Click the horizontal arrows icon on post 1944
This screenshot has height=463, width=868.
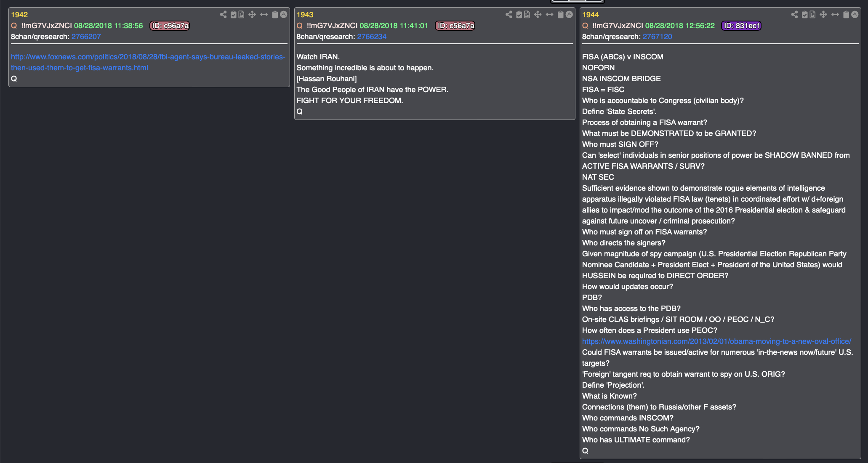(x=835, y=15)
